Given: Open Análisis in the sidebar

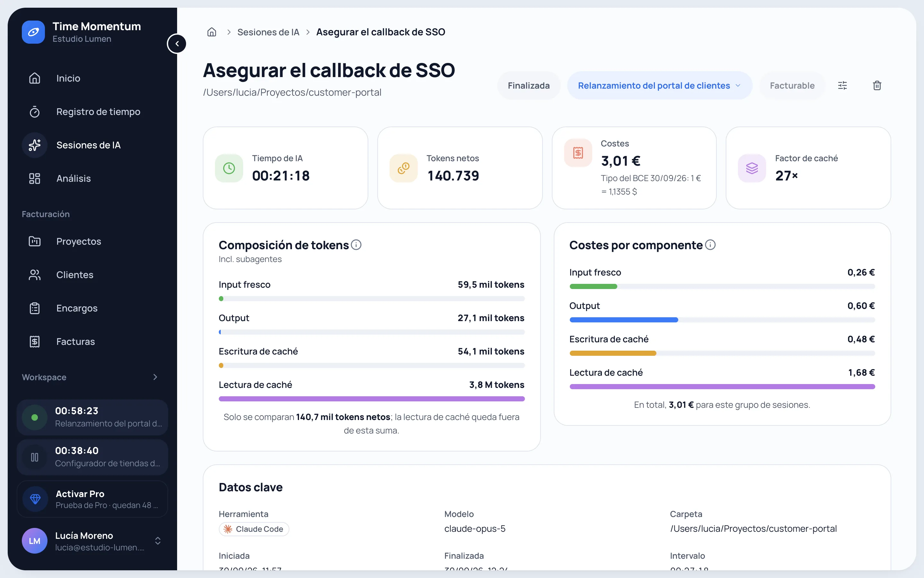Looking at the screenshot, I should click(92, 179).
